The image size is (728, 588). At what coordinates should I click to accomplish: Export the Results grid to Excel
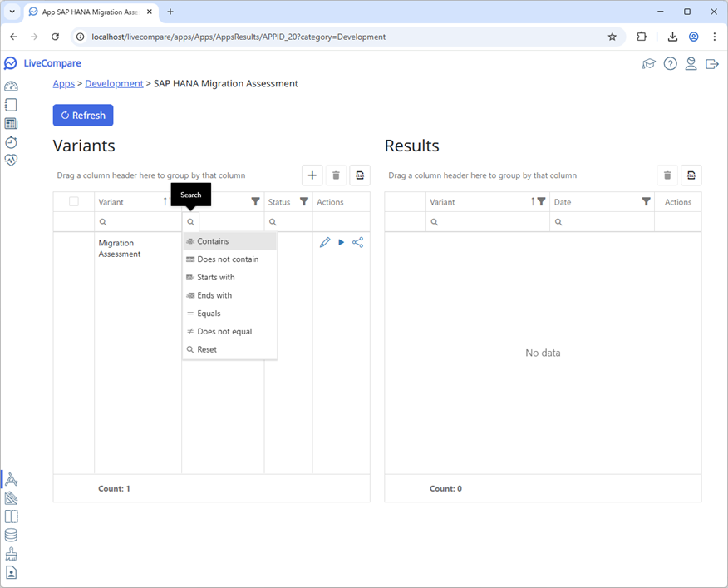click(691, 175)
